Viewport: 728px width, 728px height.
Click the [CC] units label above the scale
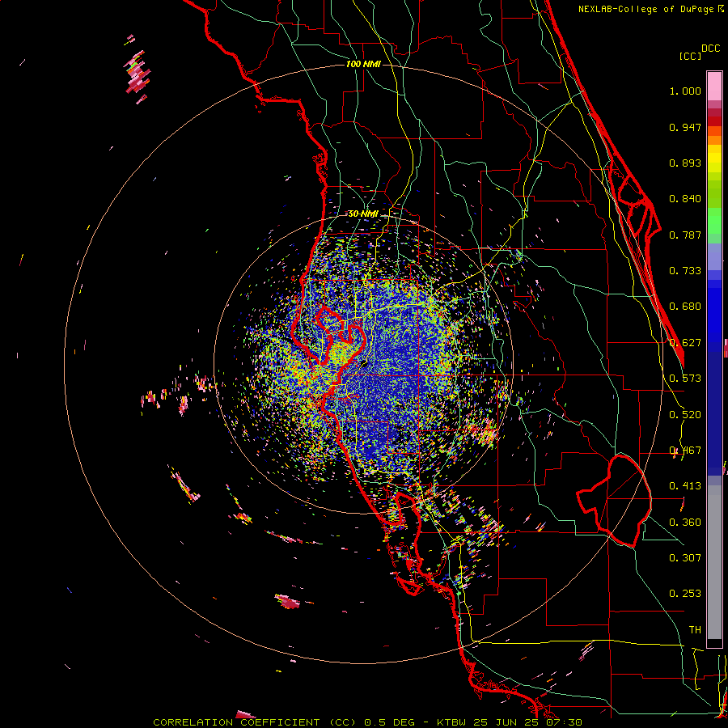point(690,56)
